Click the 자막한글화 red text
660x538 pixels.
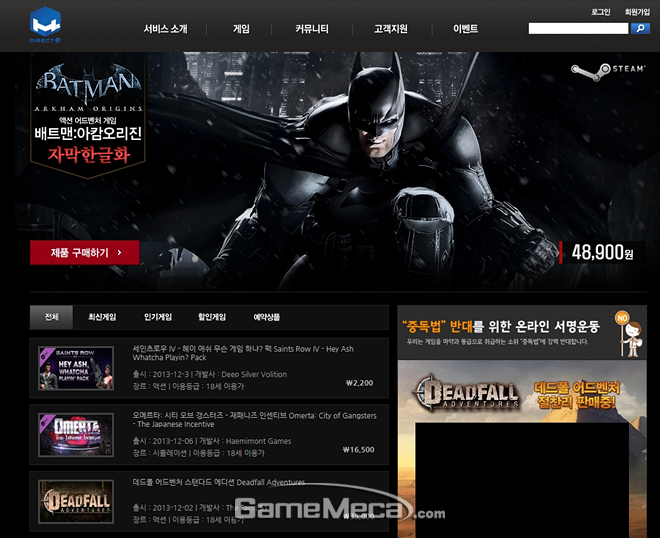pos(88,154)
